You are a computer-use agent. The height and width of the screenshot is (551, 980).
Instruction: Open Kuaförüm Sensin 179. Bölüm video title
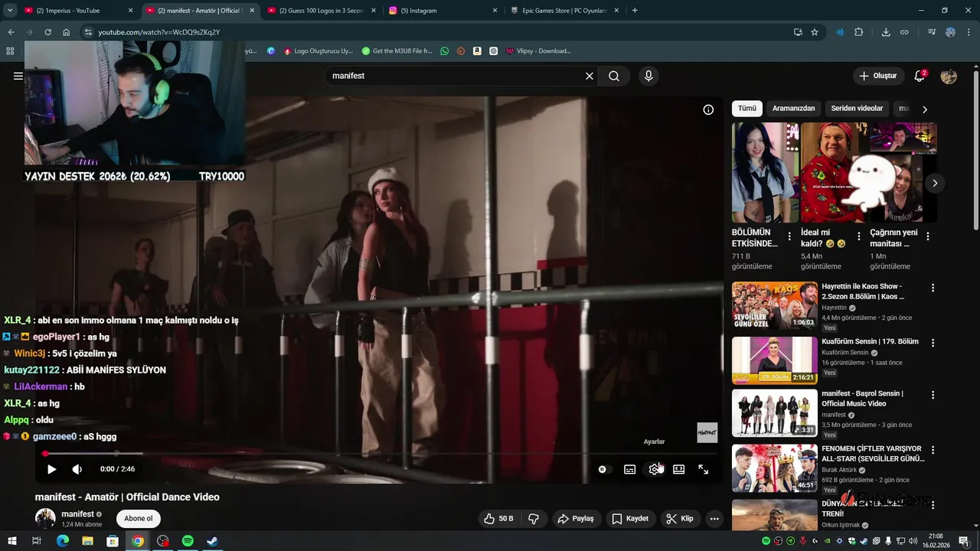pos(870,341)
